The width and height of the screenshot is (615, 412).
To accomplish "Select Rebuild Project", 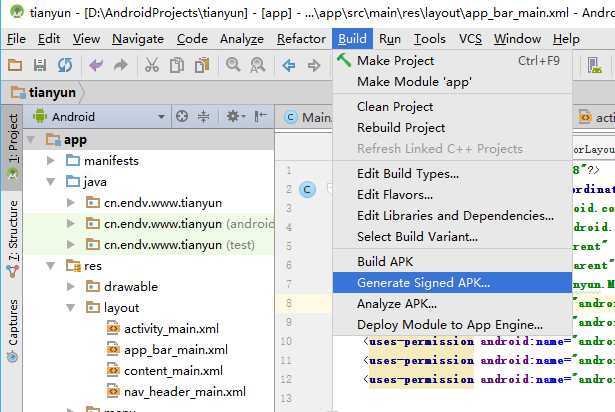I will pyautogui.click(x=452, y=128).
